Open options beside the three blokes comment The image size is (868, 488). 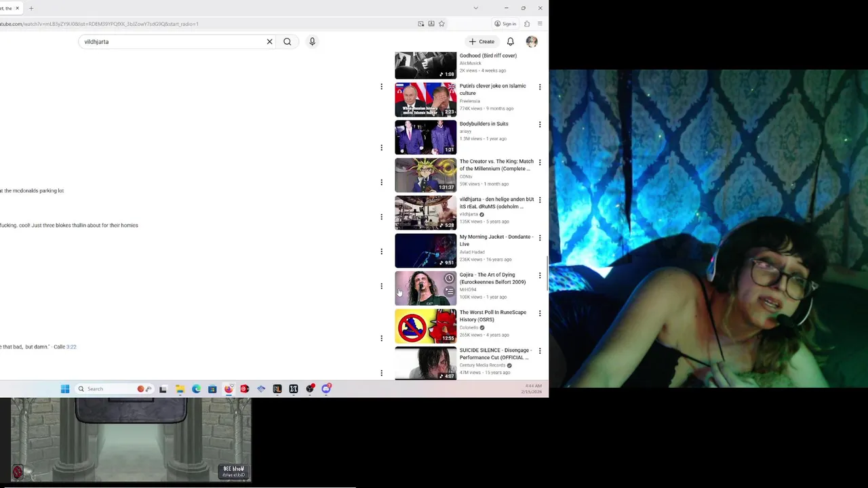[x=381, y=217]
